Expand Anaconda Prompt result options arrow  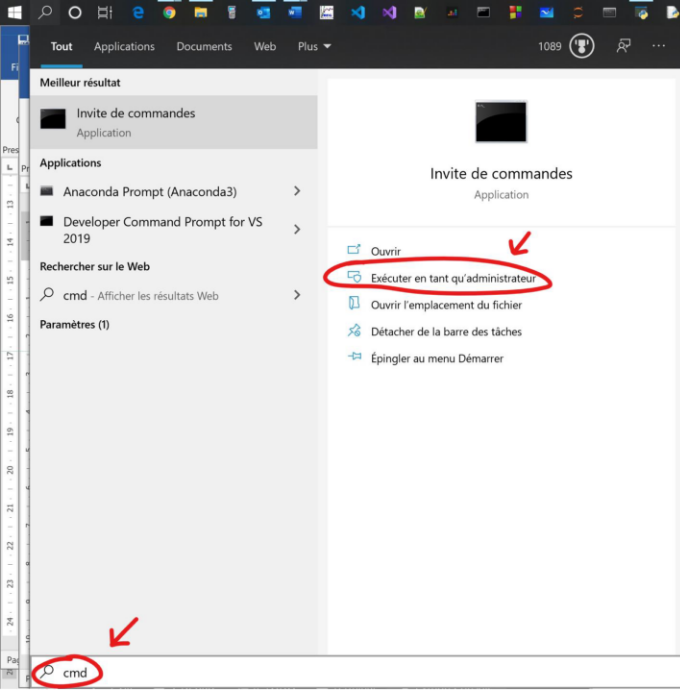pyautogui.click(x=297, y=191)
